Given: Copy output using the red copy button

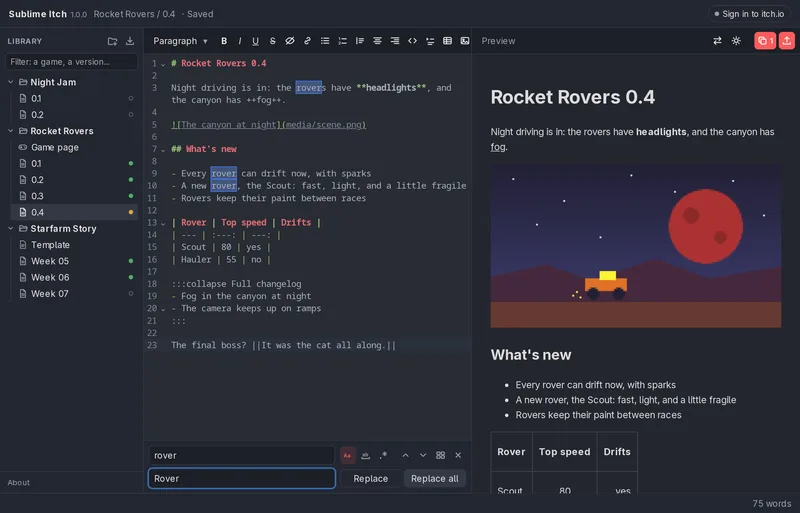Looking at the screenshot, I should [x=765, y=41].
